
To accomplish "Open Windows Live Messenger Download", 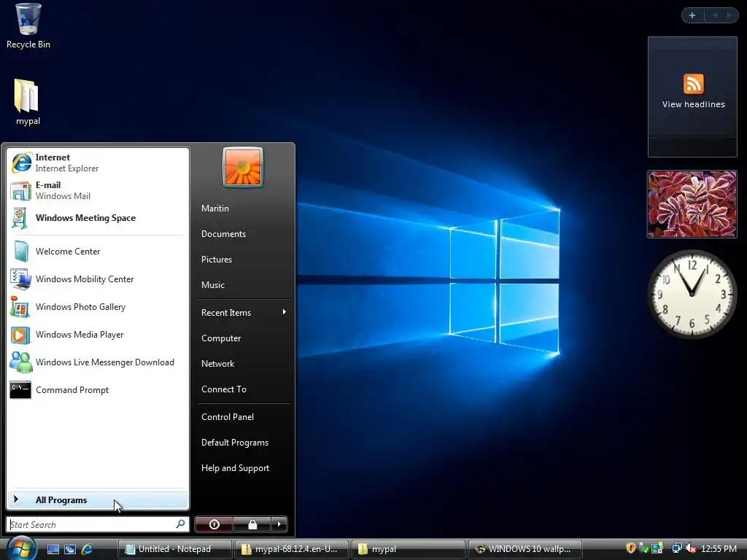I will coord(98,362).
